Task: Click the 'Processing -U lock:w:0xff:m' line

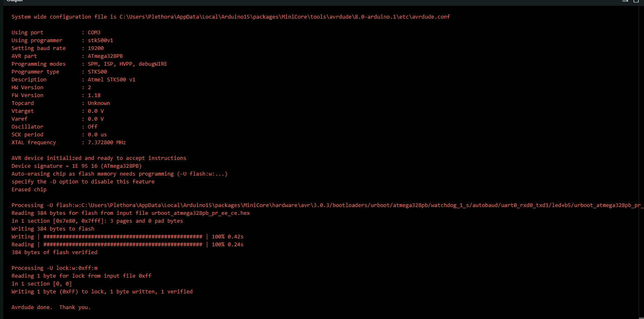Action: tap(54, 268)
